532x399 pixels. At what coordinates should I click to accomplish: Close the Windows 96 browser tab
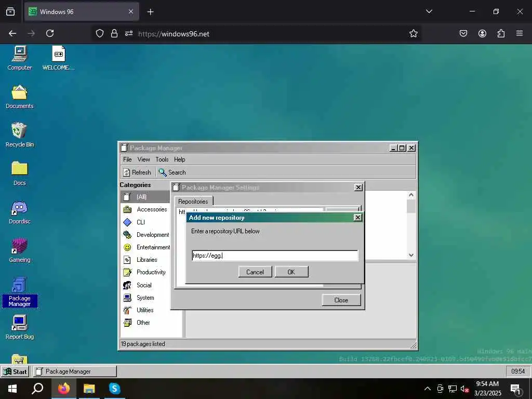point(131,11)
